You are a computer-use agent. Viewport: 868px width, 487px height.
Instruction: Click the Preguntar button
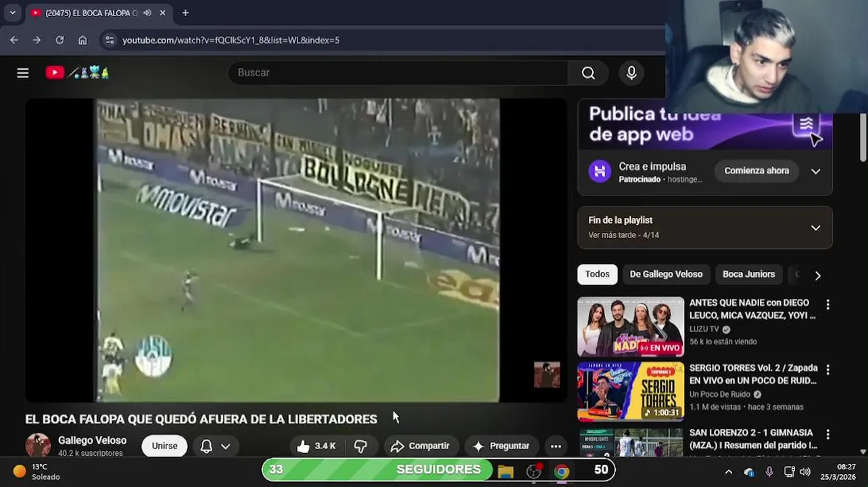[502, 446]
